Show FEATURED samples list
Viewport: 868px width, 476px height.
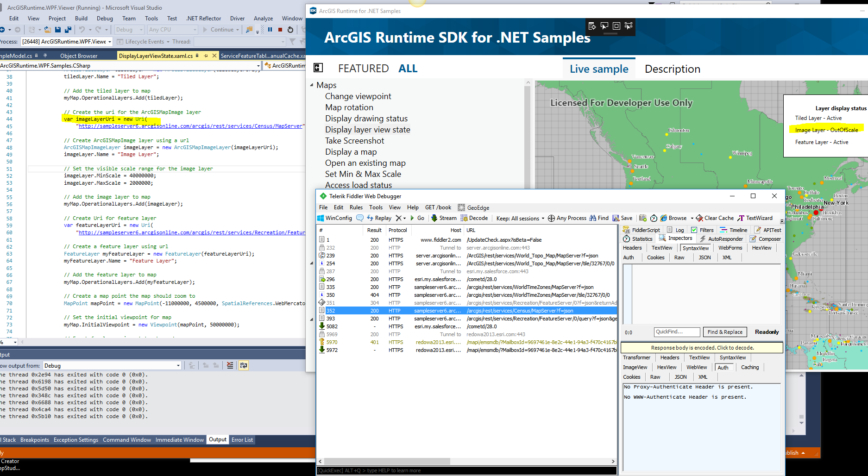[364, 69]
